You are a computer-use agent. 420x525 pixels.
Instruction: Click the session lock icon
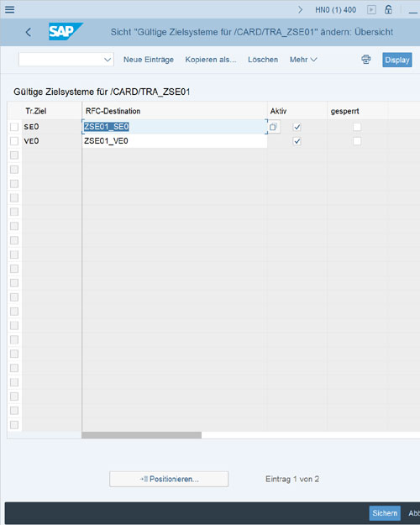(388, 9)
